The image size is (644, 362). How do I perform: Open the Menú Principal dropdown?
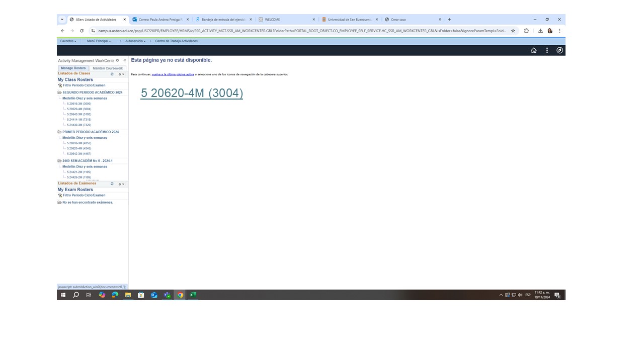click(x=99, y=41)
